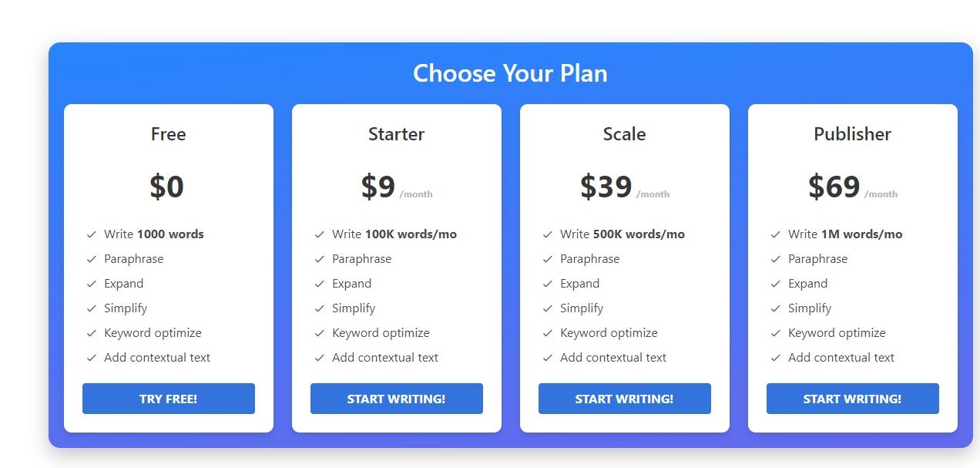Viewport: 980px width, 468px height.
Task: Click Paraphrase checkmark in Free plan
Action: tap(92, 259)
